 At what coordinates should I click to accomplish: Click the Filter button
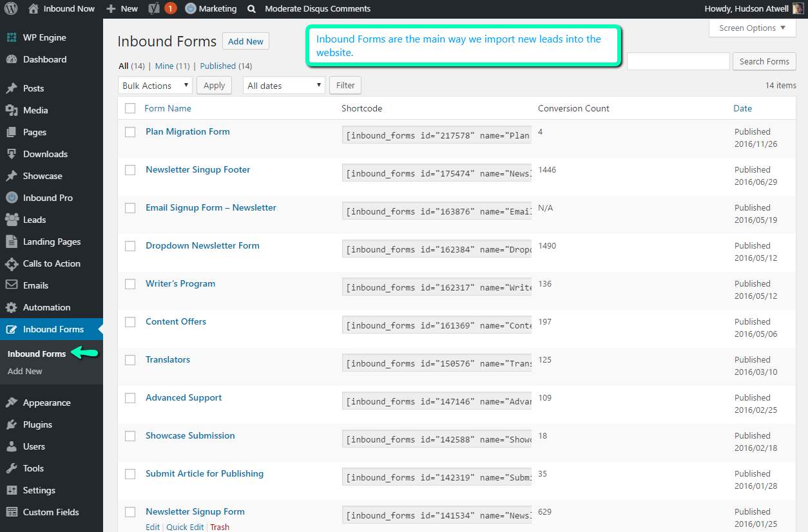pos(345,85)
